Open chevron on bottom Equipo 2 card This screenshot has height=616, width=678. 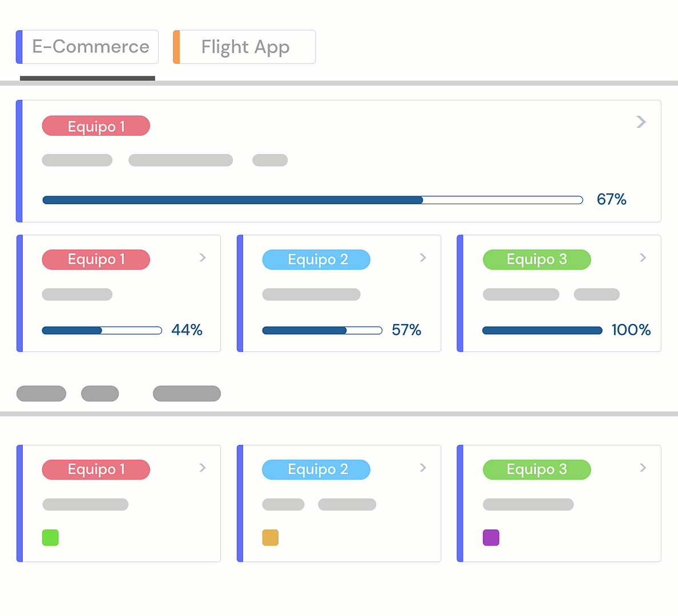click(423, 468)
